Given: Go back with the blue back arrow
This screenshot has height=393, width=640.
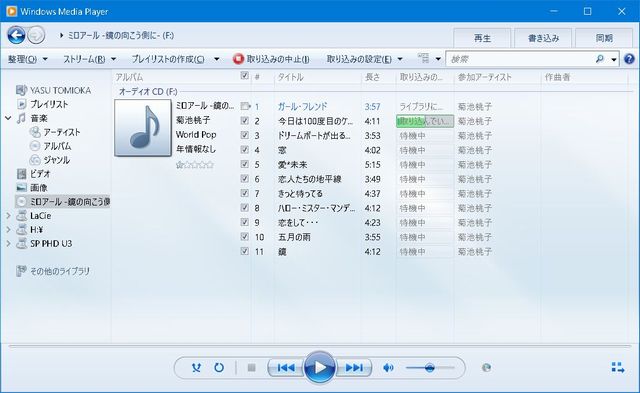Looking at the screenshot, I should 16,36.
